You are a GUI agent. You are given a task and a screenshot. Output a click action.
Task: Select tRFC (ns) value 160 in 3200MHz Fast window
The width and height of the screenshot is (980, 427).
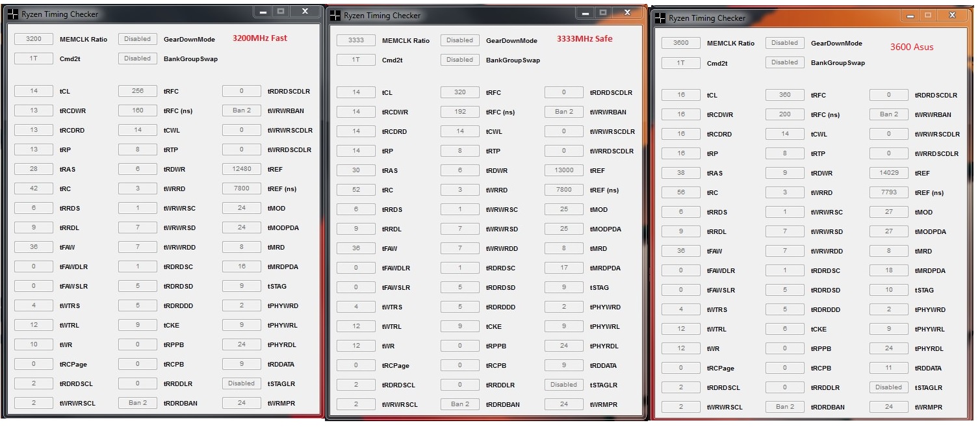point(138,110)
